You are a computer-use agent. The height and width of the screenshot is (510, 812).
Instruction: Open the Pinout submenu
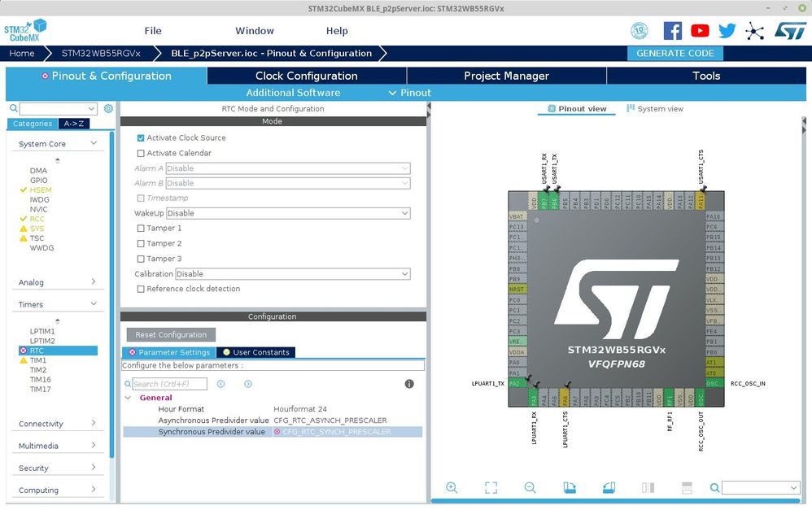click(x=409, y=93)
